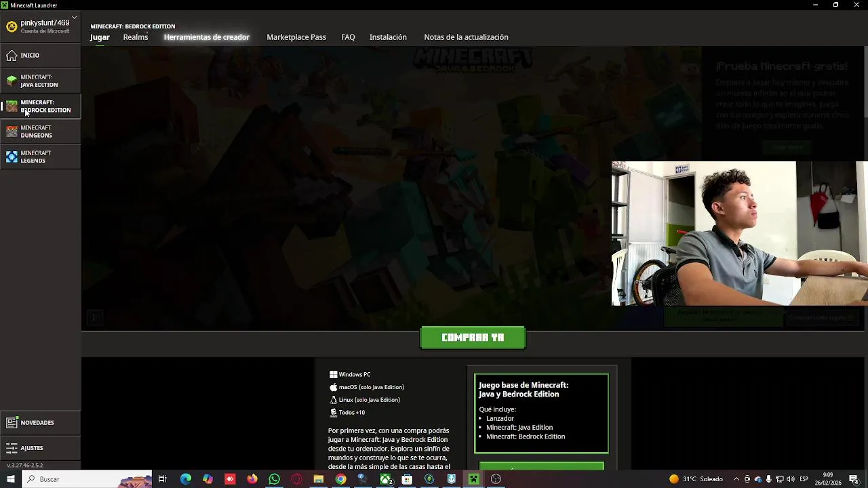Click the launcher version number text
868x488 pixels.
pos(24,466)
